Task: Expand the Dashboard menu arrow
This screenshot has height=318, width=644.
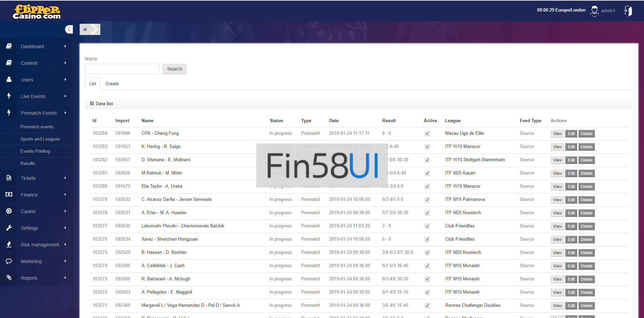Action: pyautogui.click(x=65, y=46)
